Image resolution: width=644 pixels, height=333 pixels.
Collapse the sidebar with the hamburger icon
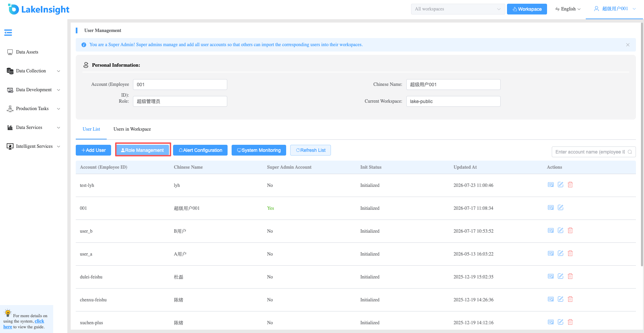[8, 33]
